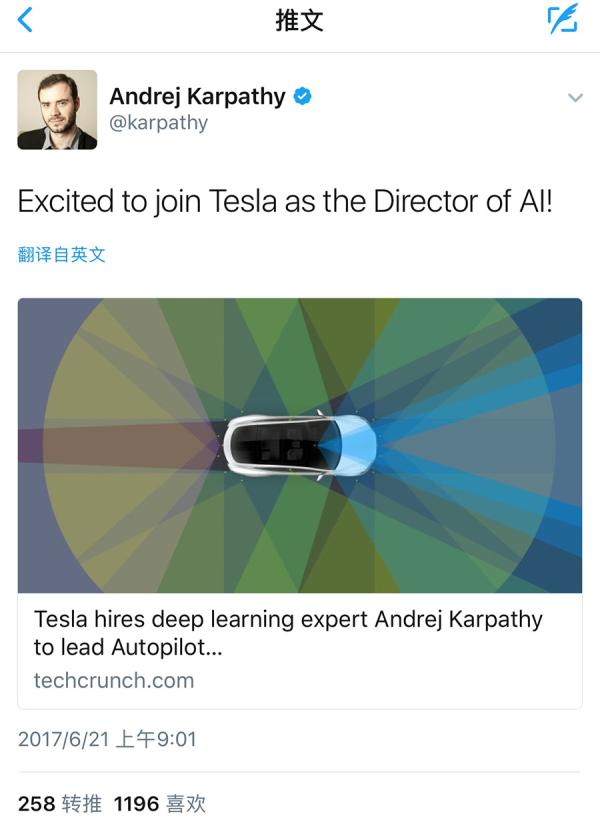Viewport: 600px width, 818px height.
Task: Open the compose new tweet icon
Action: pos(563,20)
